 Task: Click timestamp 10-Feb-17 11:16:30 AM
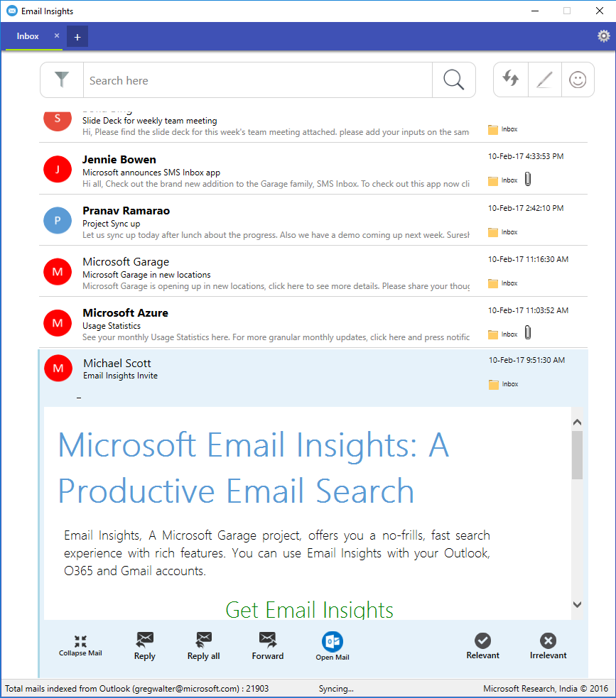(x=529, y=259)
